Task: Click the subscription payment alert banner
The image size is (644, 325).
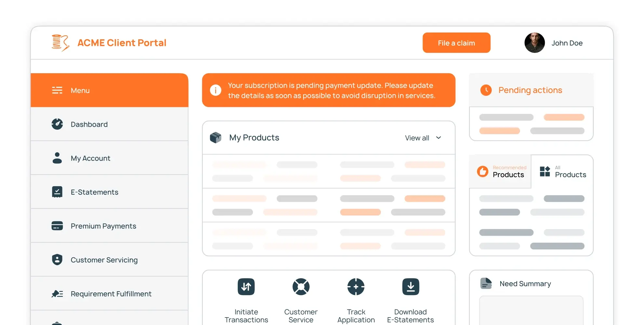Action: coord(329,90)
